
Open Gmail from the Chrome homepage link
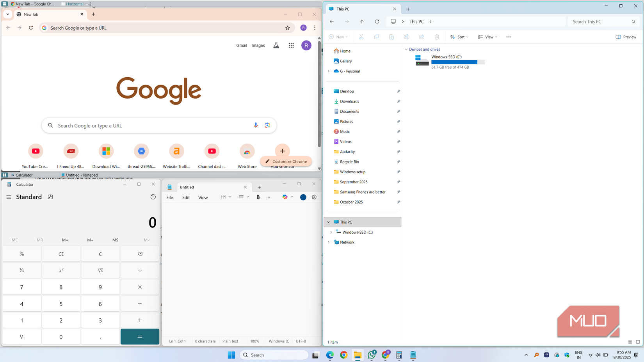point(242,45)
